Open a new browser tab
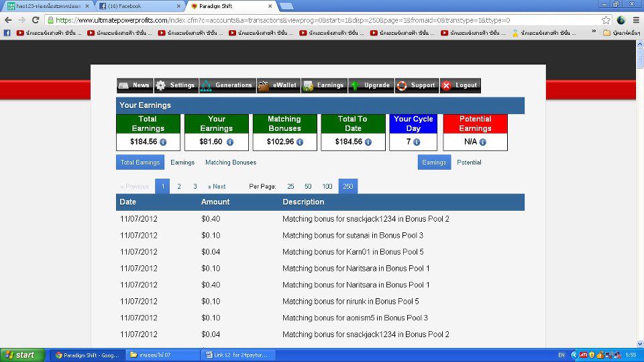The width and height of the screenshot is (644, 362). coord(286,6)
